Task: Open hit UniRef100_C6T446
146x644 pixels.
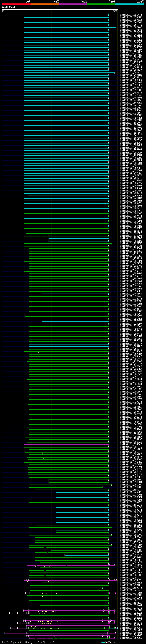Action: (131, 27)
